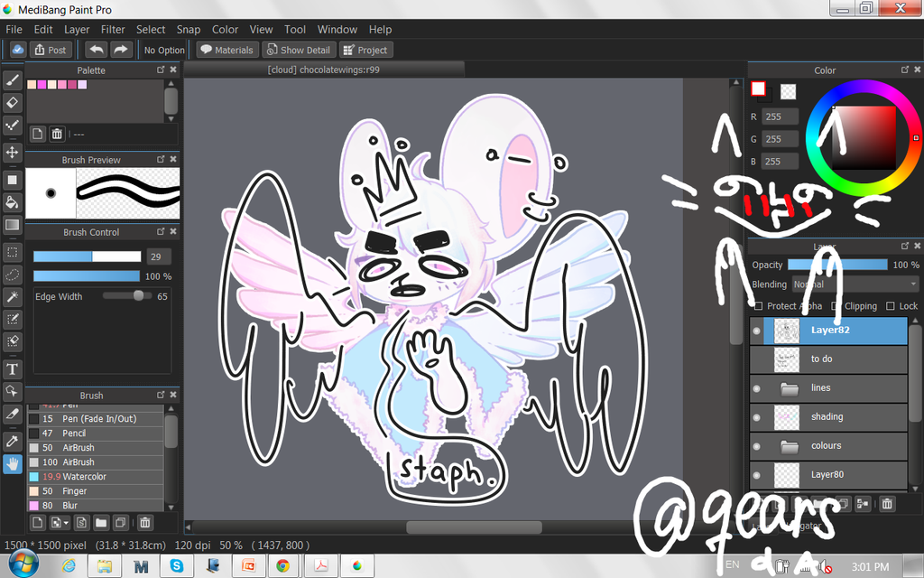
Task: Select the Move tool
Action: (x=13, y=152)
